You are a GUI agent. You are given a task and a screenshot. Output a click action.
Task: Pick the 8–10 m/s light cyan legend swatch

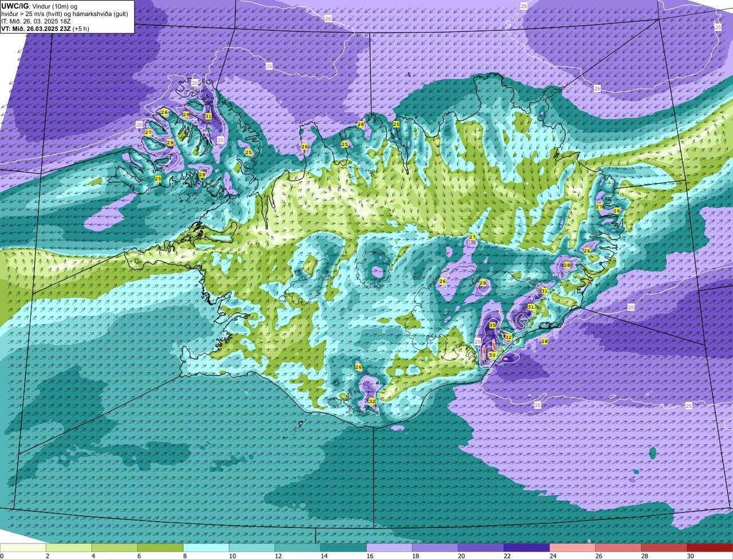(206, 547)
